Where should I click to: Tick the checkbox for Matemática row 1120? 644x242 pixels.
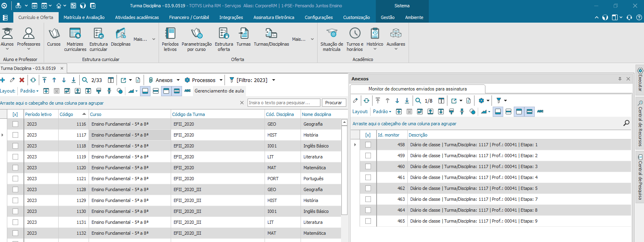[15, 168]
